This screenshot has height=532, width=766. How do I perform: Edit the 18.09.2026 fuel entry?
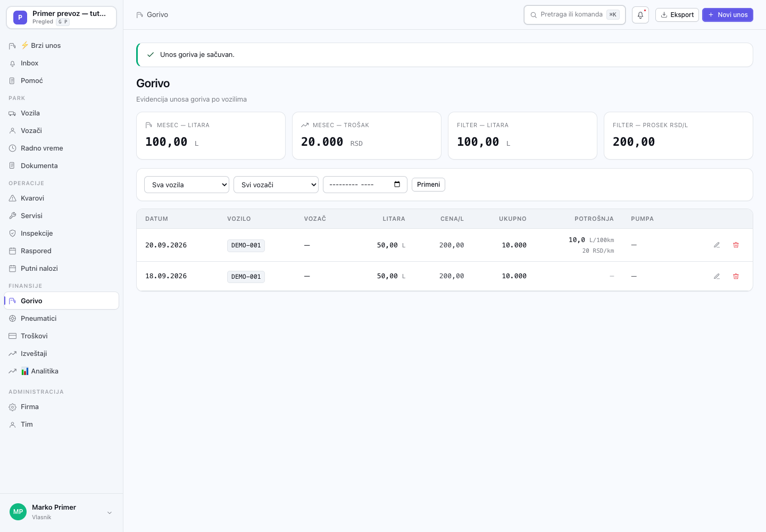click(x=717, y=277)
